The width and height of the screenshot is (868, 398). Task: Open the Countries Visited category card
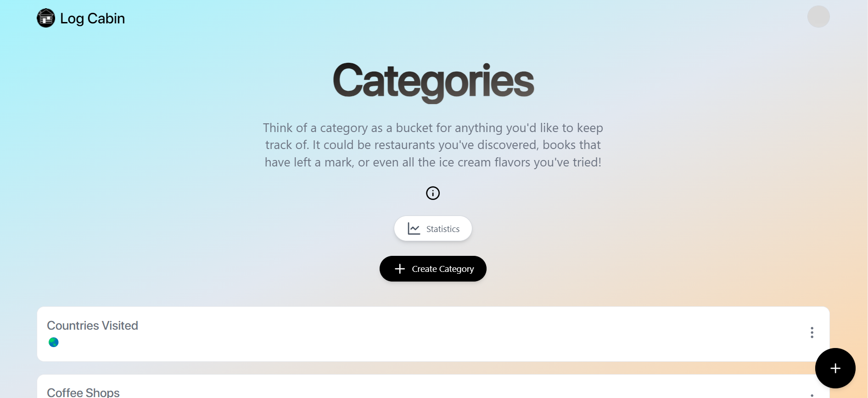point(413,334)
